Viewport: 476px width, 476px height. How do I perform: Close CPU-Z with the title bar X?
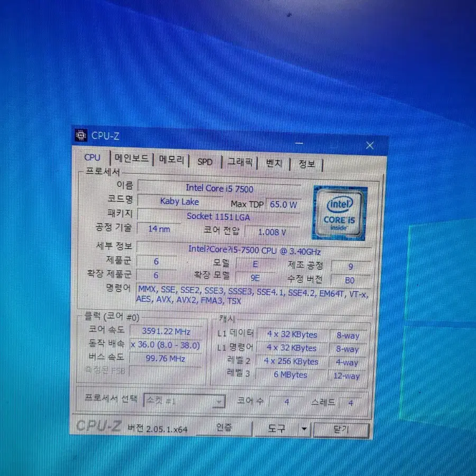[x=370, y=145]
